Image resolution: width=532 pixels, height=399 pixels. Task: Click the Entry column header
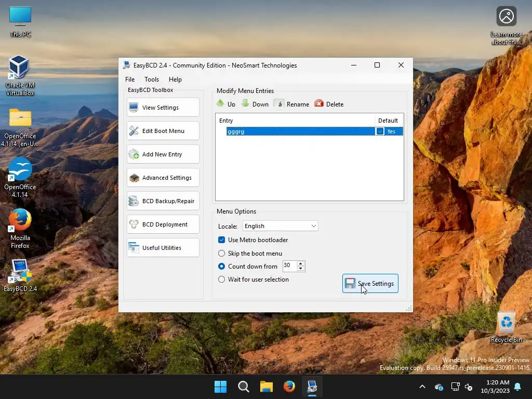click(295, 121)
